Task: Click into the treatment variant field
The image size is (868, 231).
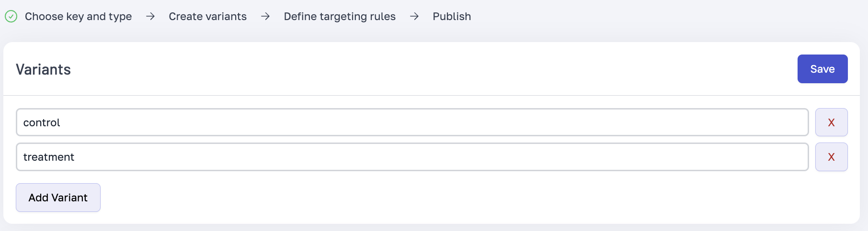Action: point(412,157)
